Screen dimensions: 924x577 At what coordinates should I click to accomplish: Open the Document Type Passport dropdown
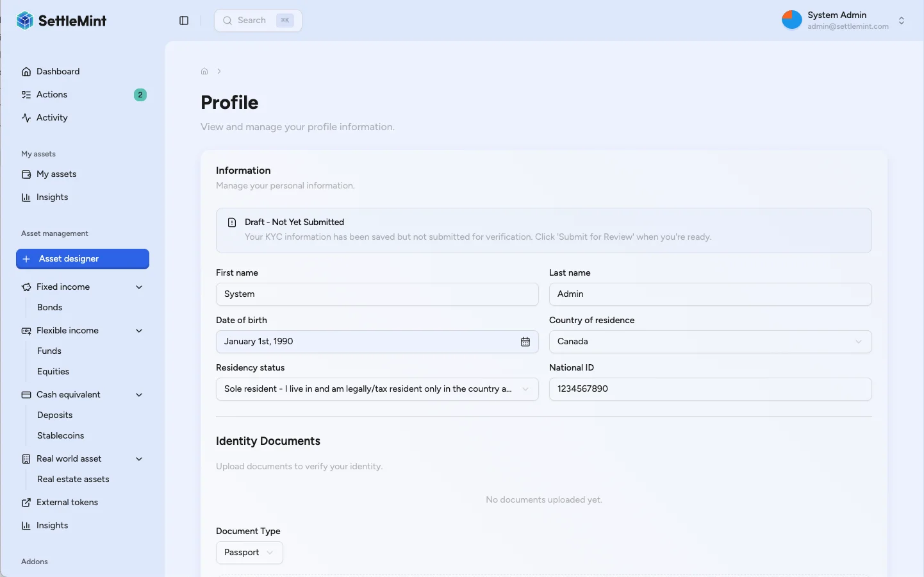point(249,553)
